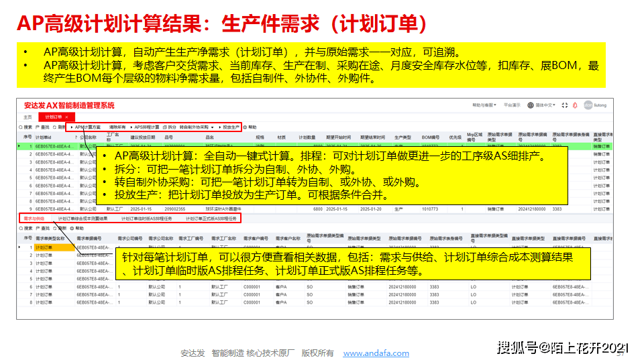Click the 查找 button in the lower toolbar
This screenshot has height=362, width=644.
[x=42, y=228]
